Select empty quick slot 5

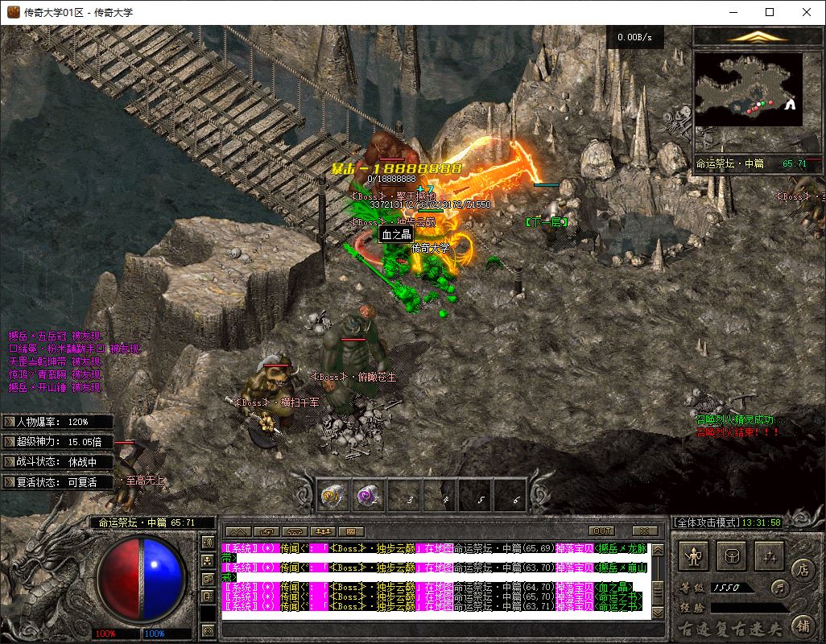[x=475, y=496]
